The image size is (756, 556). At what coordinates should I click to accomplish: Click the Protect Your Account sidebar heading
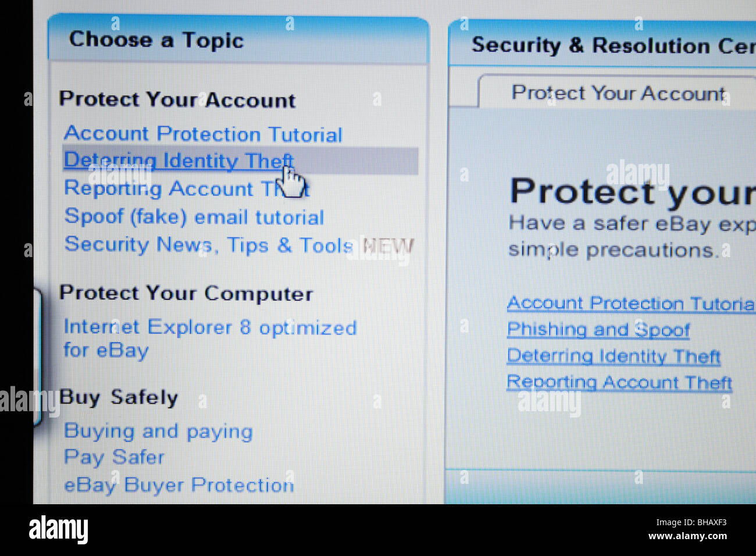[177, 99]
